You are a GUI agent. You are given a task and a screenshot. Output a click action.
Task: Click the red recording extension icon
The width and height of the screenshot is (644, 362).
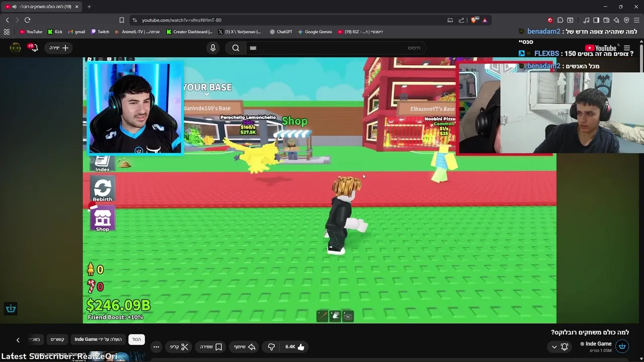[550, 20]
